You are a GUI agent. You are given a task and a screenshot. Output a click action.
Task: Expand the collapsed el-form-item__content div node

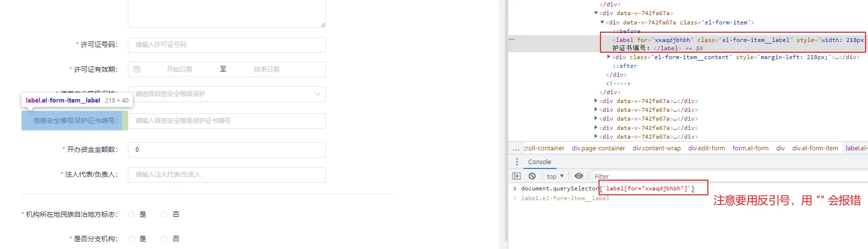(x=608, y=57)
